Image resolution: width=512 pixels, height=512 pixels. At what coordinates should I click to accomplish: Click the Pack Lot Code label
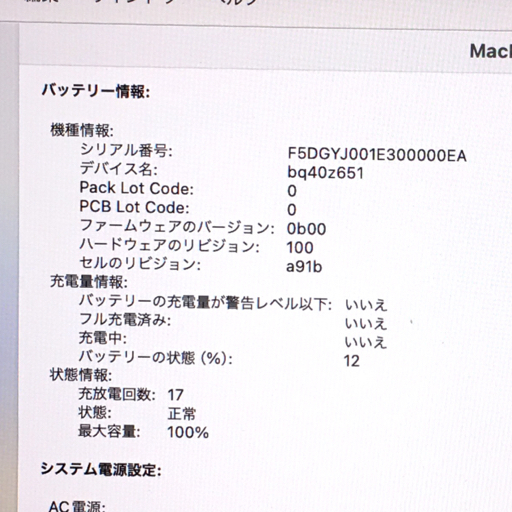[x=137, y=188]
